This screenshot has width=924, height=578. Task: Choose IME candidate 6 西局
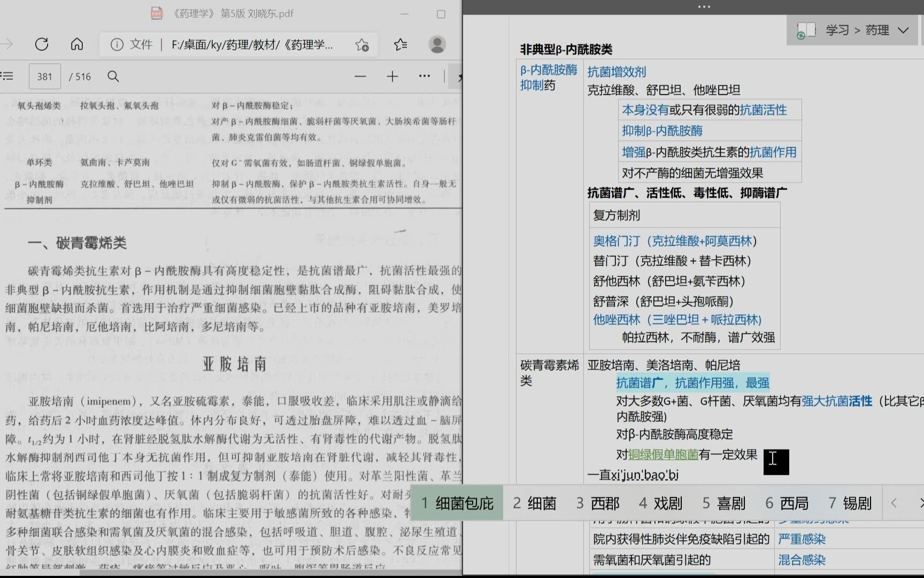787,503
